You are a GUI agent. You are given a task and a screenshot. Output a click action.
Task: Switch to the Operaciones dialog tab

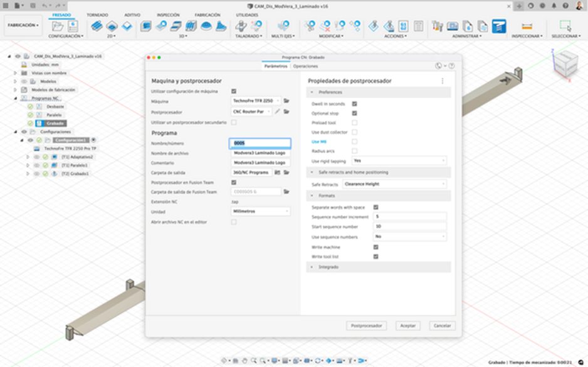click(x=305, y=66)
